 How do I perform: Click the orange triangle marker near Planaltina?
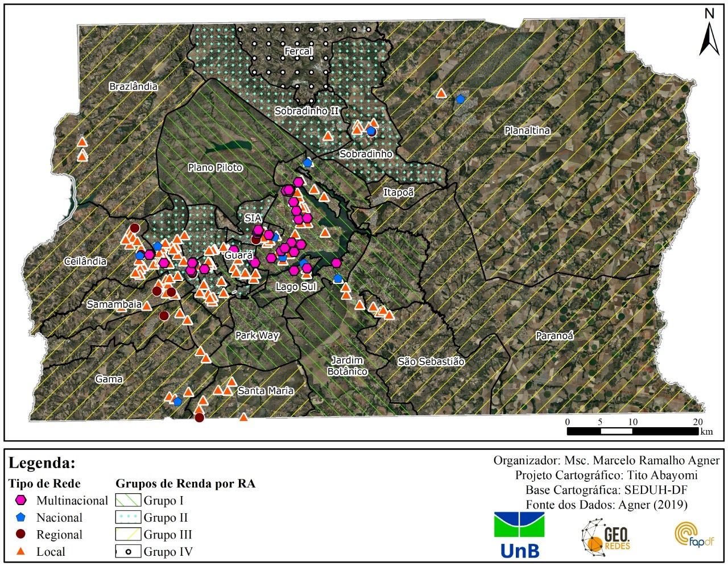tap(441, 93)
